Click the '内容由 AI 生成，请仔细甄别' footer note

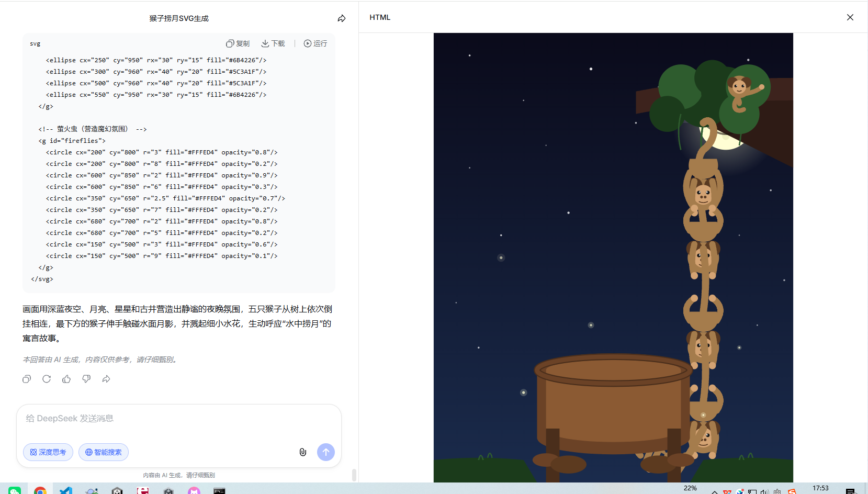179,475
